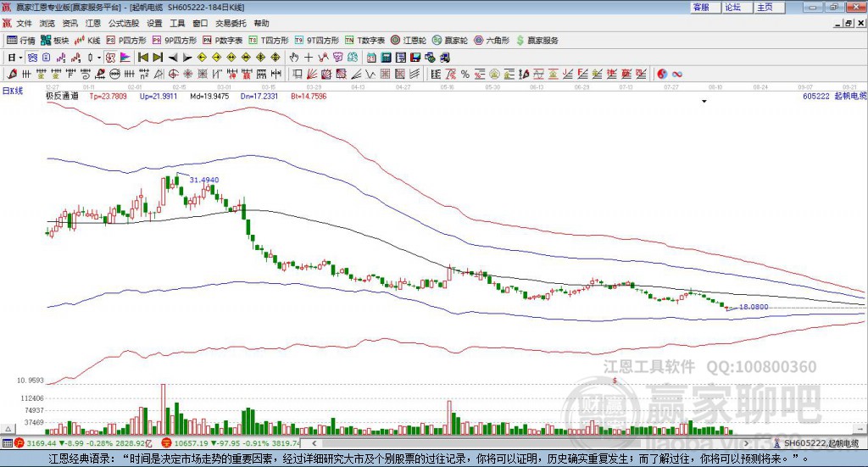Viewport: 868px width, 467px height.
Task: Click the 日K线 period label
Action: [x=13, y=91]
